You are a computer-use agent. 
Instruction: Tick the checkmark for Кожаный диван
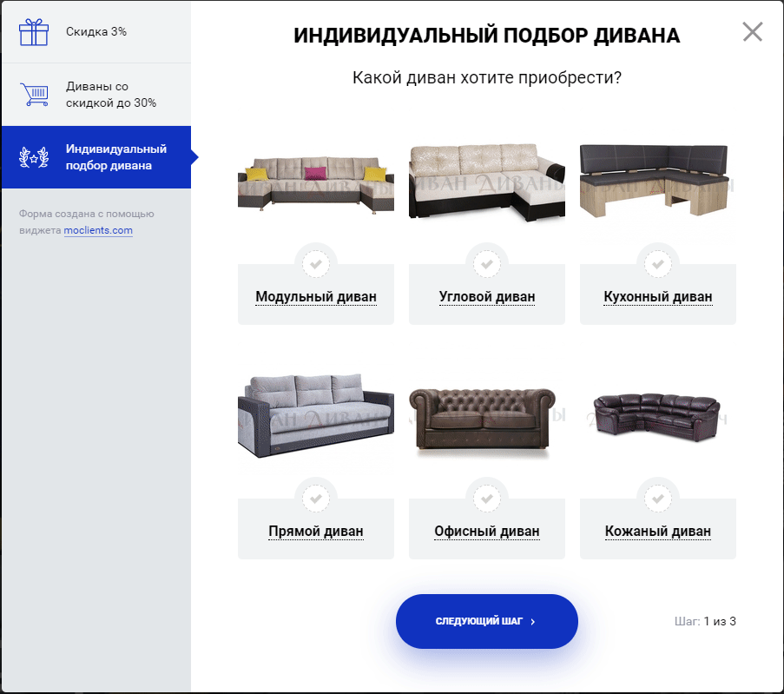[658, 499]
